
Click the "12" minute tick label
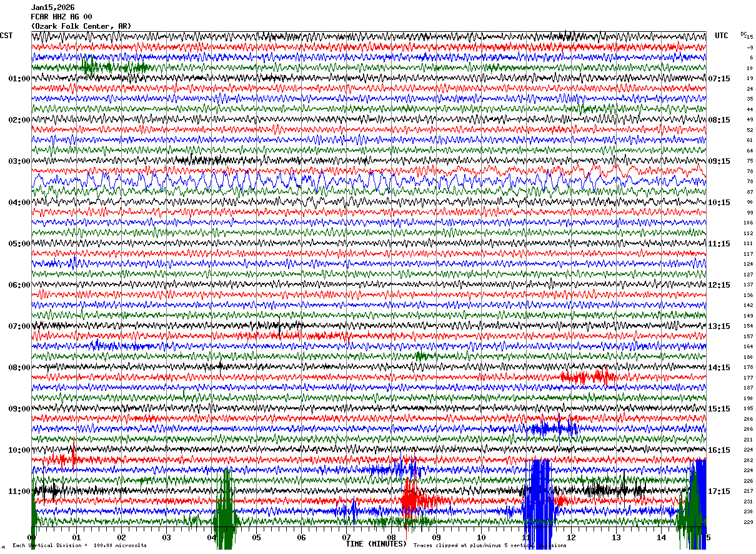(x=571, y=538)
